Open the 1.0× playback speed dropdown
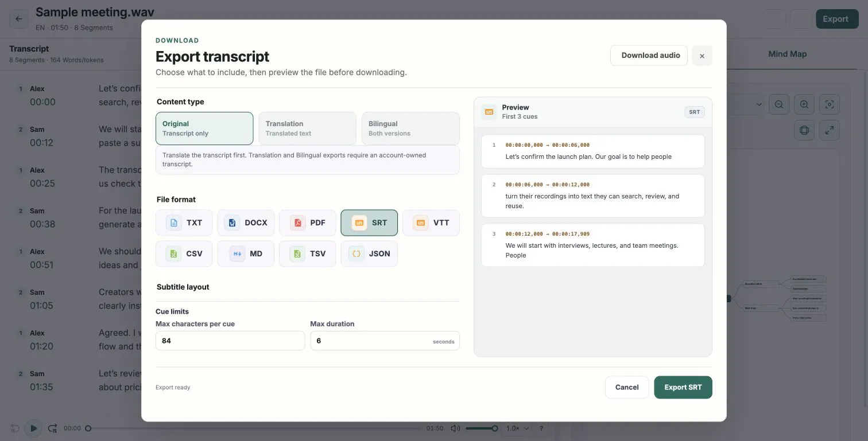The width and height of the screenshot is (868, 441). [x=517, y=428]
